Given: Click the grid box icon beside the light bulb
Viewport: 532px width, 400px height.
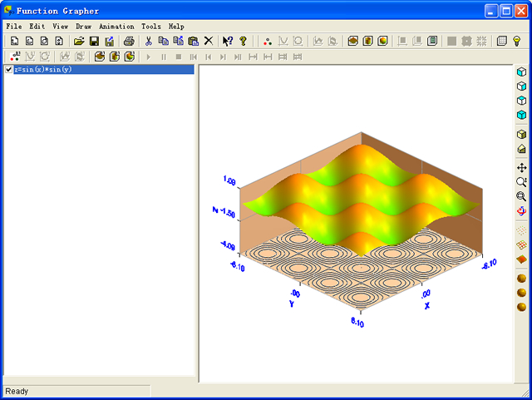Looking at the screenshot, I should pos(502,41).
